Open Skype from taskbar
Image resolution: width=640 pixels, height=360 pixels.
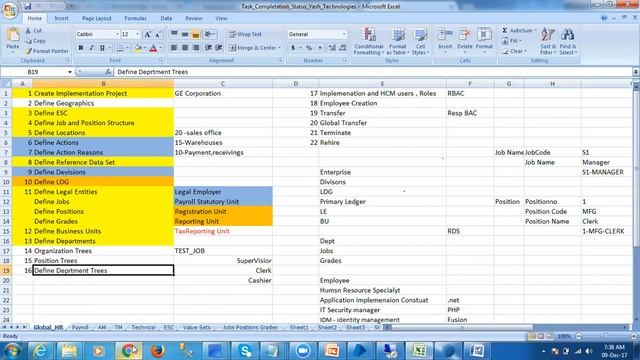tap(245, 351)
